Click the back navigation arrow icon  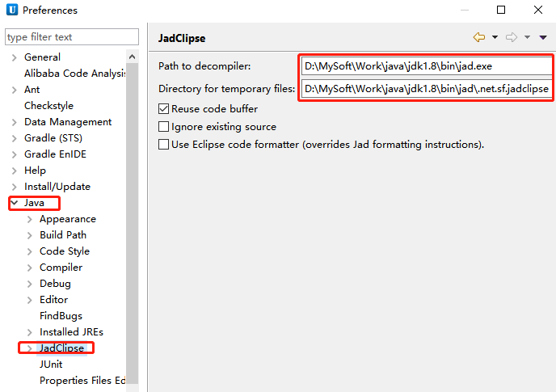pyautogui.click(x=479, y=37)
